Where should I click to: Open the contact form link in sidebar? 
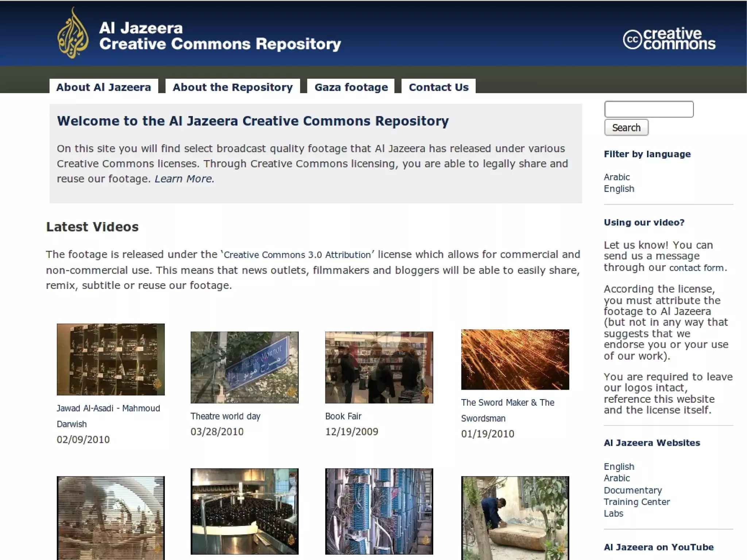pos(697,268)
